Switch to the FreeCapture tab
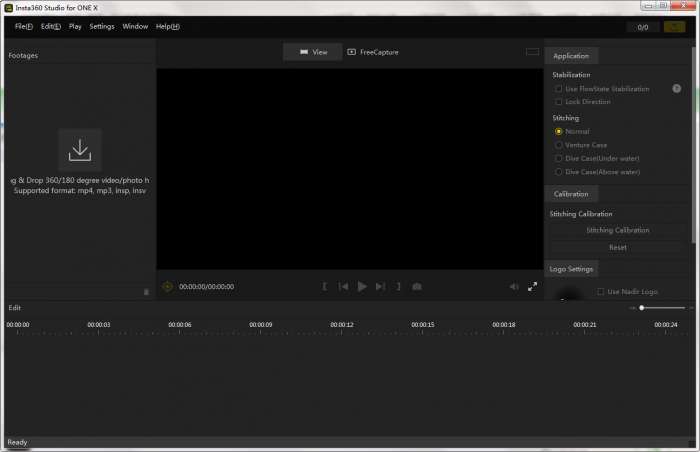The image size is (700, 452). (x=372, y=52)
